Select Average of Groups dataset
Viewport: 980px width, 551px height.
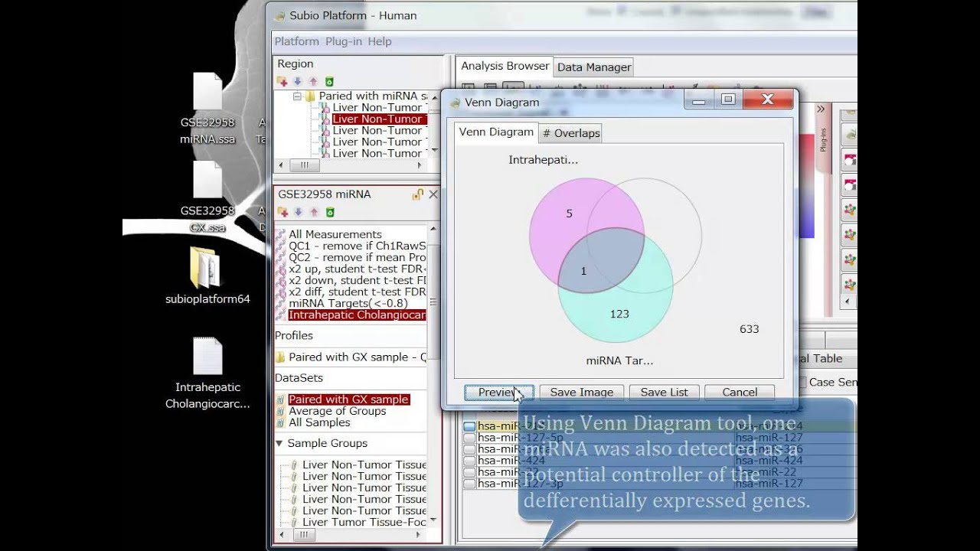coord(337,411)
